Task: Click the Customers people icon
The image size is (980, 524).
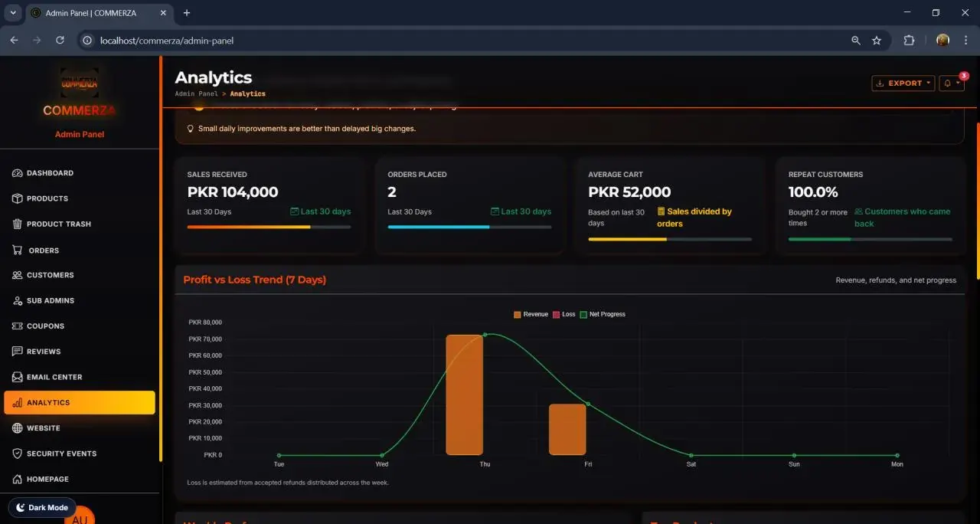Action: click(x=18, y=275)
